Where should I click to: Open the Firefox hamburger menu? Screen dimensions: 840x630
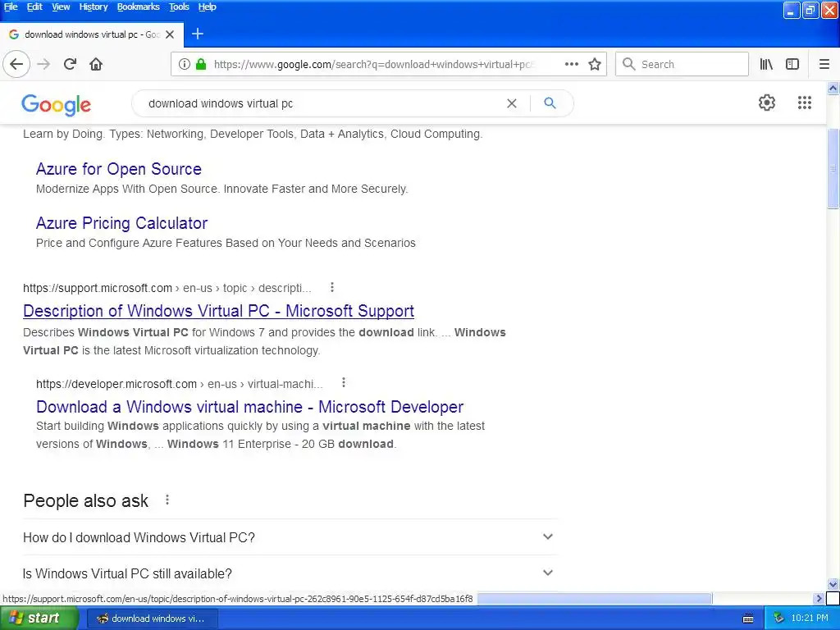pyautogui.click(x=824, y=64)
